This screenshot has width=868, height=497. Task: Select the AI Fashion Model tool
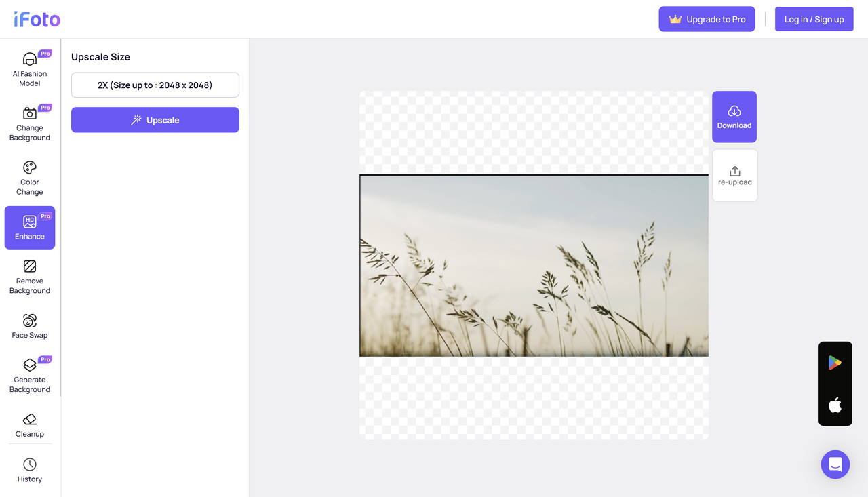(x=29, y=68)
